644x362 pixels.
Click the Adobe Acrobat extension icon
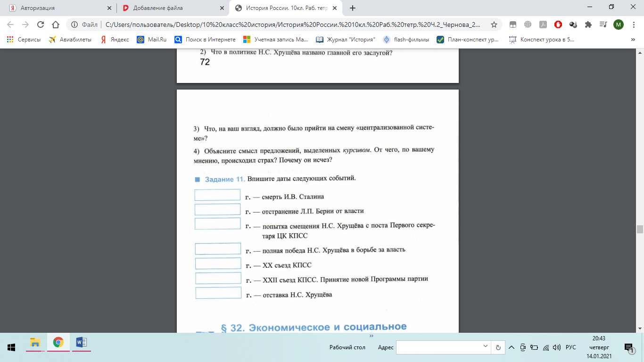point(543,25)
